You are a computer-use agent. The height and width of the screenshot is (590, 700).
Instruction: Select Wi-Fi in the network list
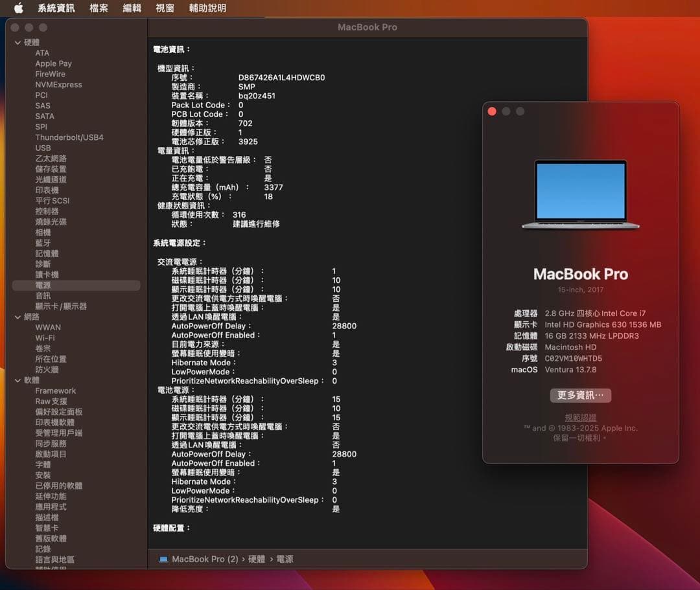[45, 338]
